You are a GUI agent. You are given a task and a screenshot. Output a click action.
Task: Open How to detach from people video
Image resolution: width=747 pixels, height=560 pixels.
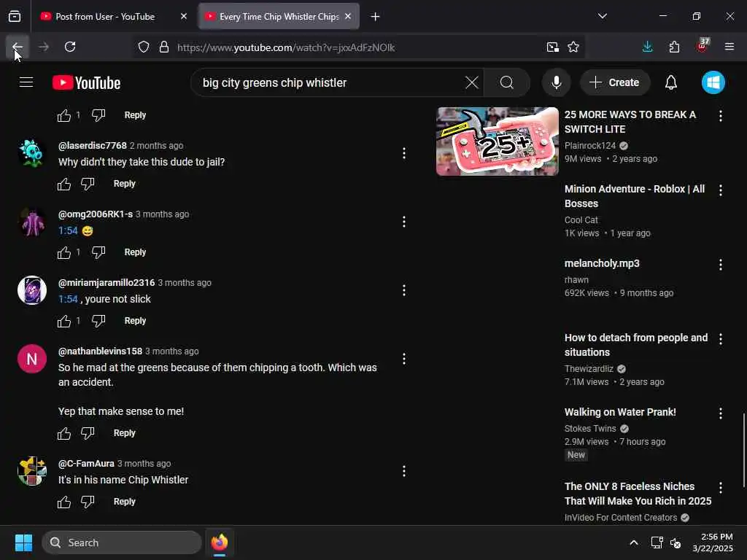(636, 345)
